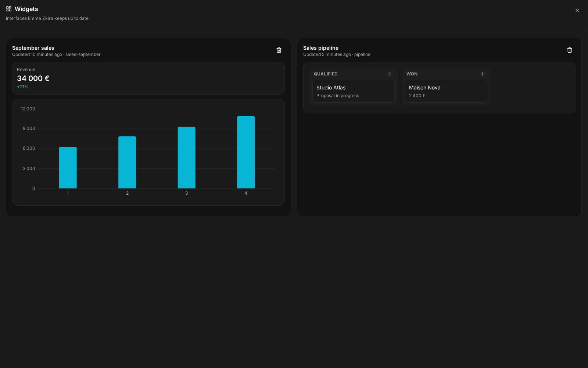Click the 9,000 axis label

pyautogui.click(x=29, y=128)
